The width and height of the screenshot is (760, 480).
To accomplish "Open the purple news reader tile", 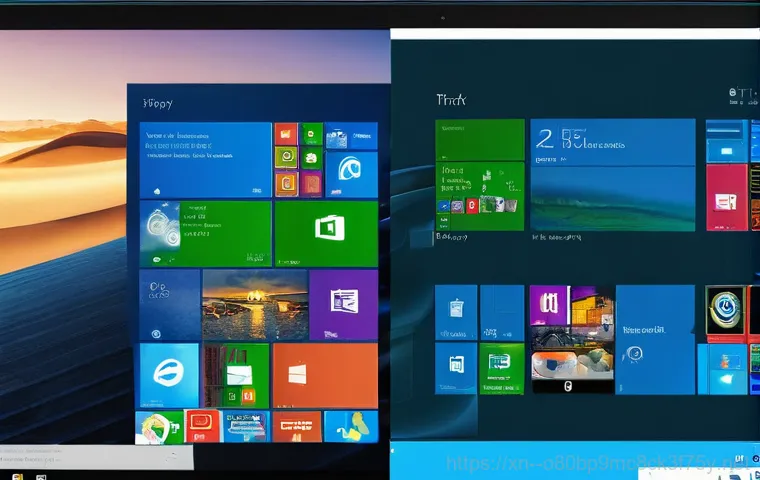I will tap(343, 304).
